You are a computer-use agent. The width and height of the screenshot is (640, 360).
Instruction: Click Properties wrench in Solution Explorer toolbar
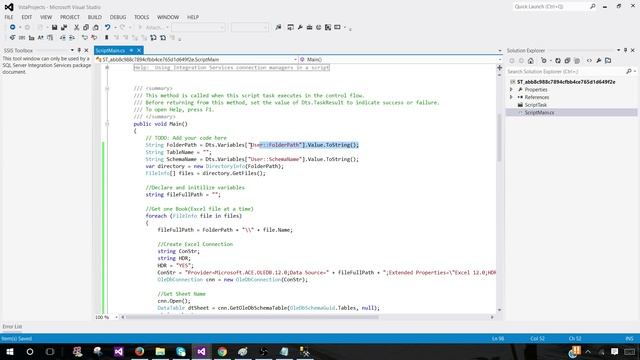598,60
